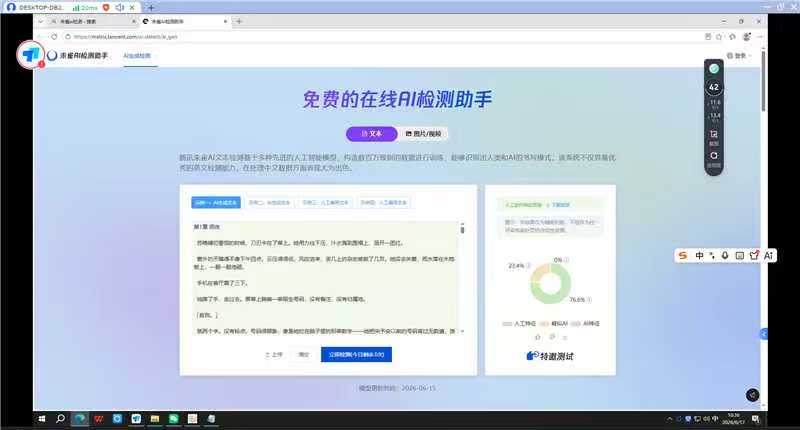The image size is (800, 430).
Task: Toggle the speaker icon in the remote session tab
Action: point(119,8)
